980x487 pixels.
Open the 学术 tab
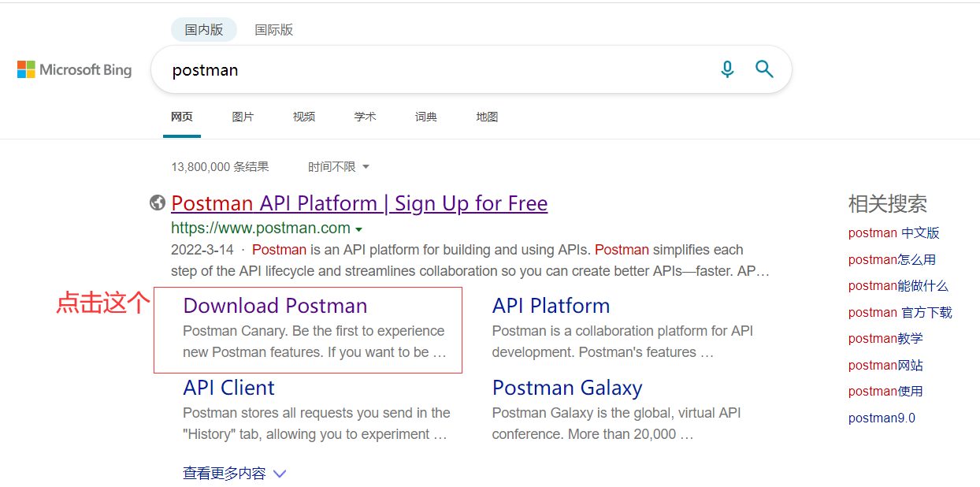[366, 117]
